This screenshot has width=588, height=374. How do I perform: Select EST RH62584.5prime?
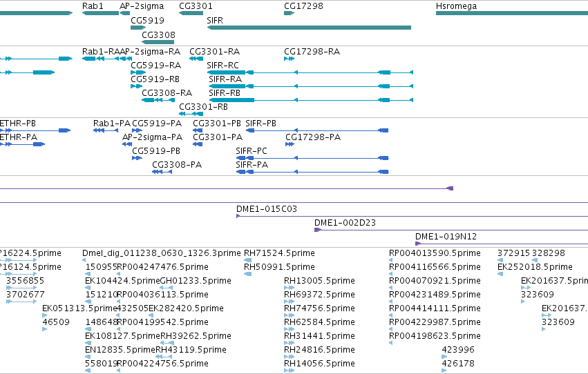[319, 322]
